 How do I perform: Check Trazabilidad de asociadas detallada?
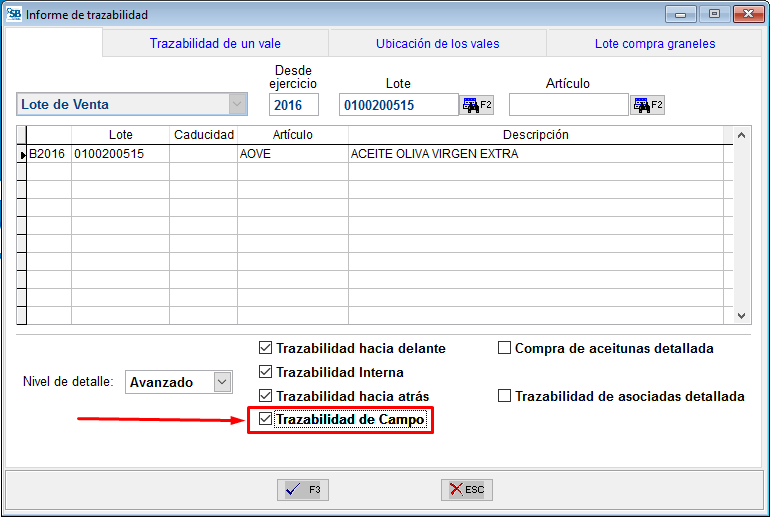505,397
